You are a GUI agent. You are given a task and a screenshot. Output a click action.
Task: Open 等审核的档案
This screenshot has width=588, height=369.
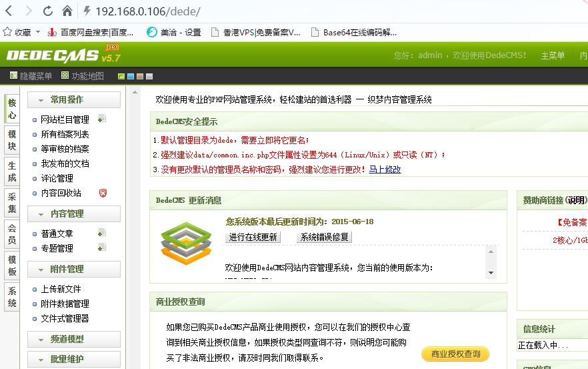65,149
